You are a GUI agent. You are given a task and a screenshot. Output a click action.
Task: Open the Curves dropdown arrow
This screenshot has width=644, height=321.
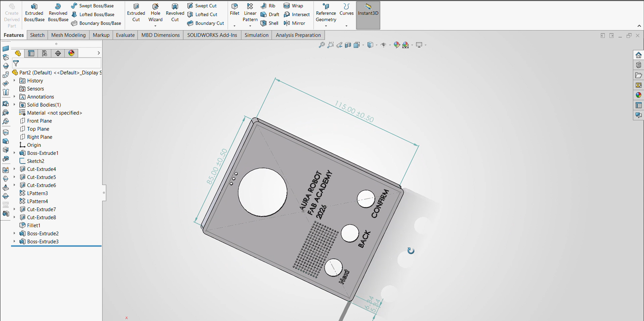(x=347, y=26)
